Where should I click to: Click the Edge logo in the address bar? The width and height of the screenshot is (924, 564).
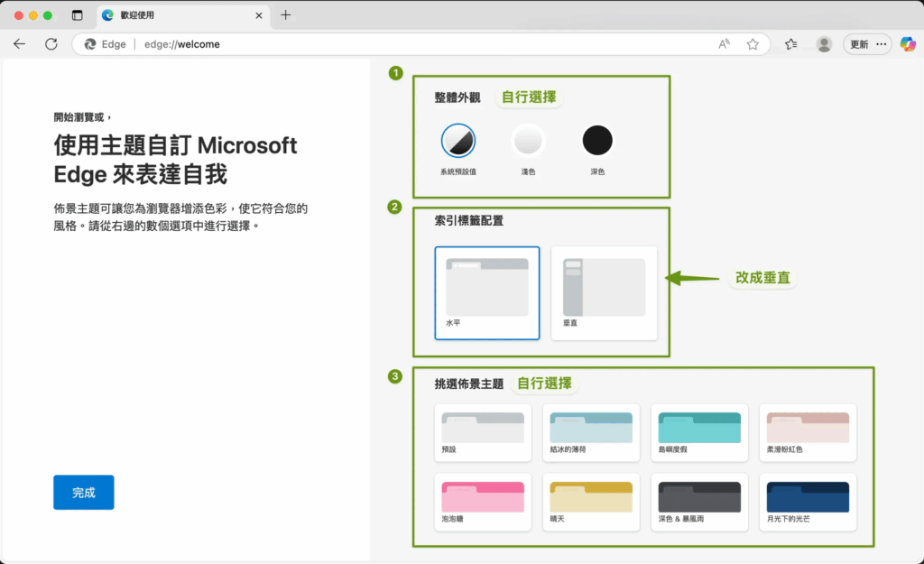point(90,44)
